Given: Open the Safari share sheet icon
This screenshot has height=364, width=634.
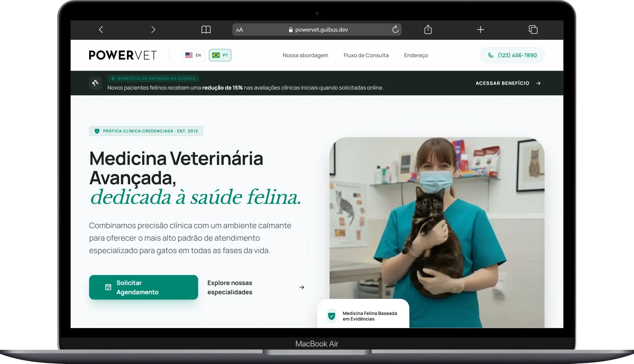Looking at the screenshot, I should 428,30.
